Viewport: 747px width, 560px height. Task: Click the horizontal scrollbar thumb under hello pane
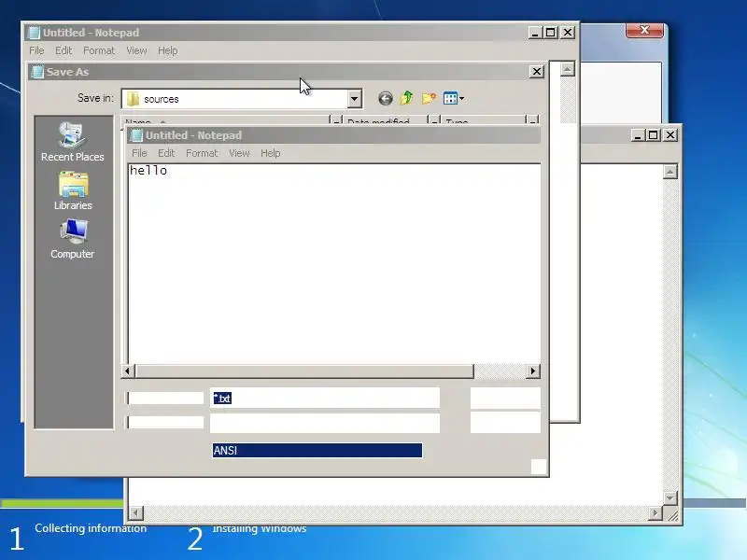(x=304, y=371)
